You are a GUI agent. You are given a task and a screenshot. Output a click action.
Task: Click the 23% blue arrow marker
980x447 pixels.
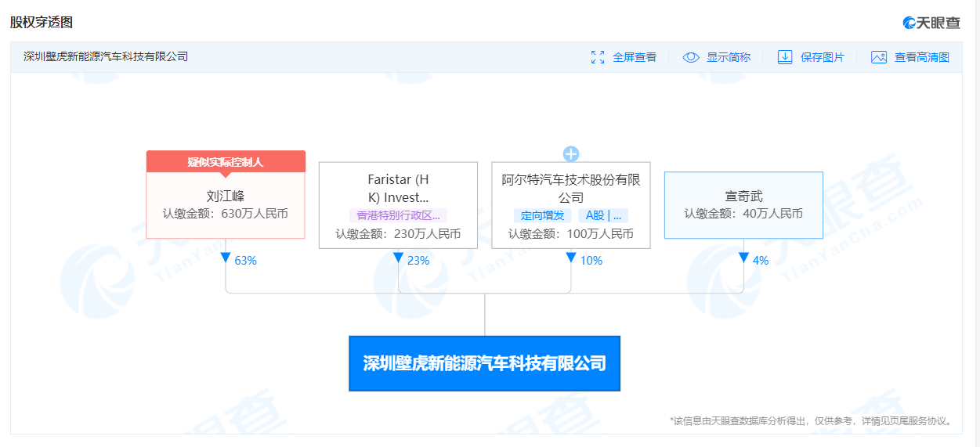[398, 258]
